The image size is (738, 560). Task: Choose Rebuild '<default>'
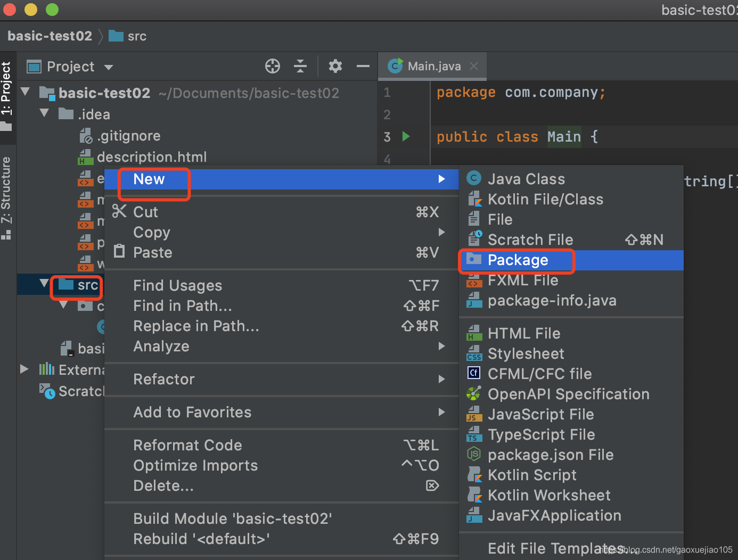[x=281, y=539]
